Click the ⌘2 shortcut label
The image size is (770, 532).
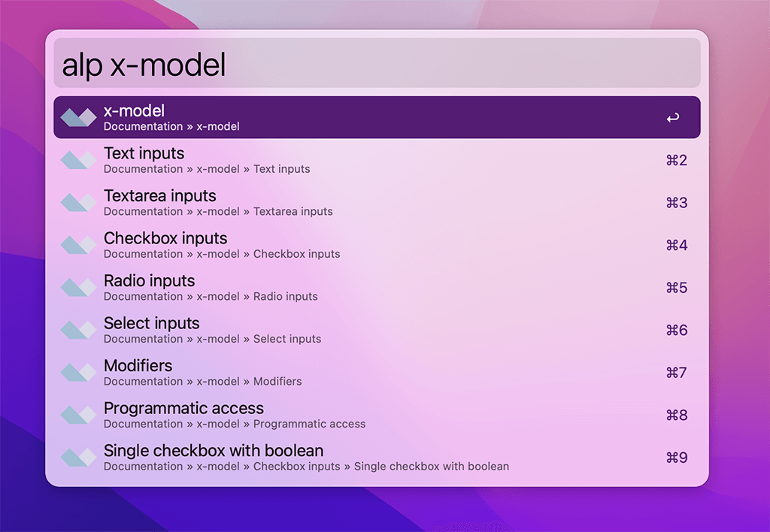point(676,160)
